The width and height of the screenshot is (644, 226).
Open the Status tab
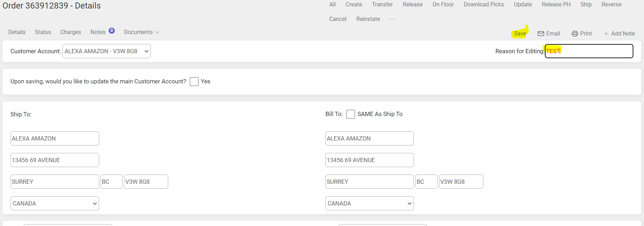point(43,32)
